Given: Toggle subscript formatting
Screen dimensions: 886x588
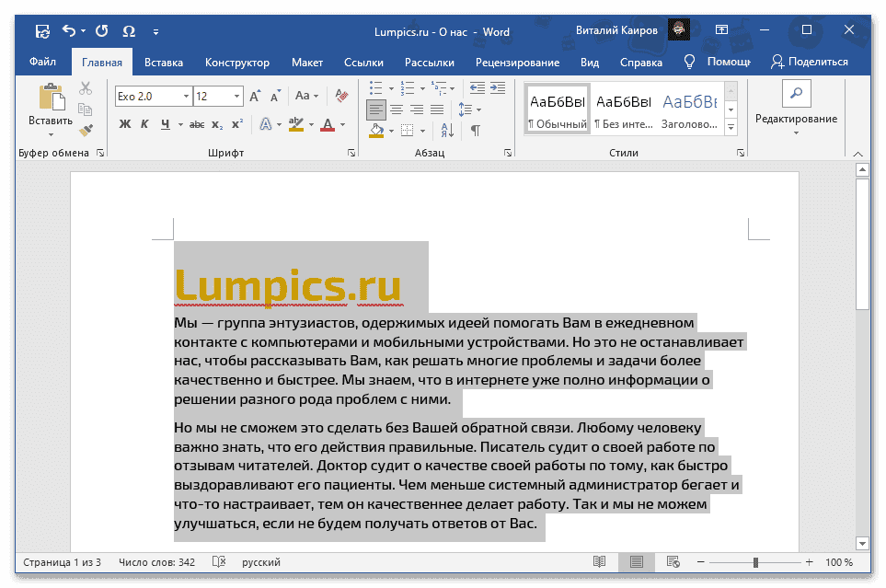Looking at the screenshot, I should click(219, 124).
